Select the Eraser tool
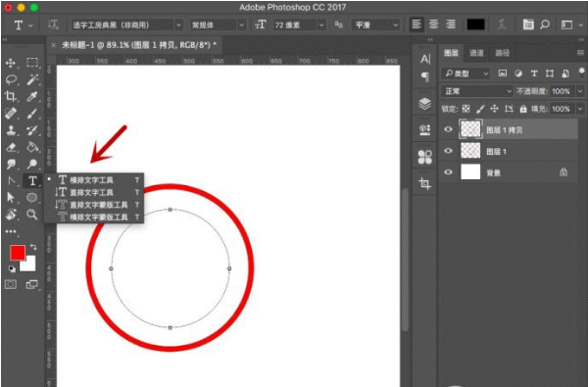Image resolution: width=588 pixels, height=387 pixels. point(11,147)
